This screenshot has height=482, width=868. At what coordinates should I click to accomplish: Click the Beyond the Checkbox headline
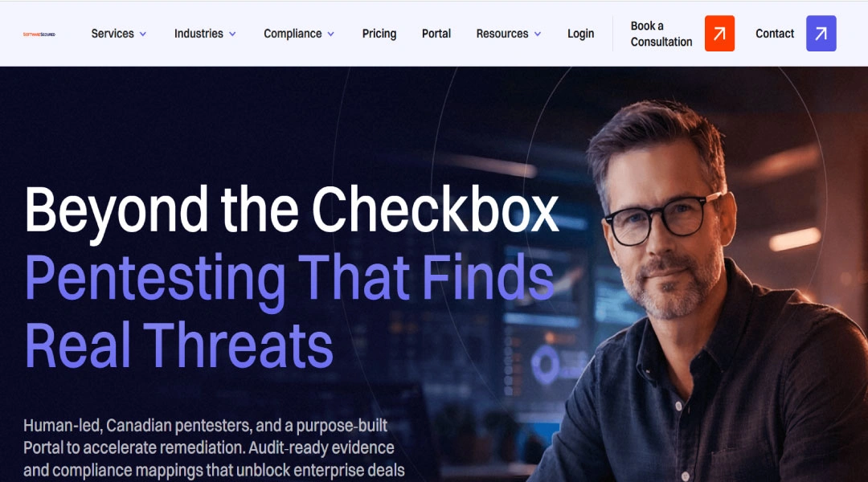tap(292, 212)
